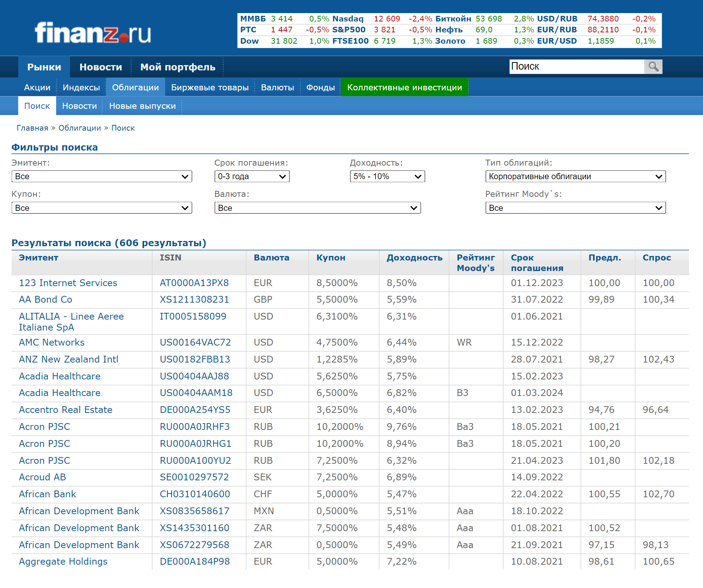
Task: Open the AMC Networks issuer link
Action: (52, 342)
